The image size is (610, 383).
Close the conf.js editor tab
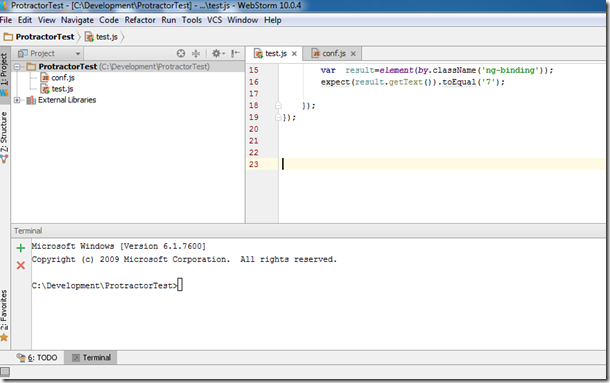point(353,54)
